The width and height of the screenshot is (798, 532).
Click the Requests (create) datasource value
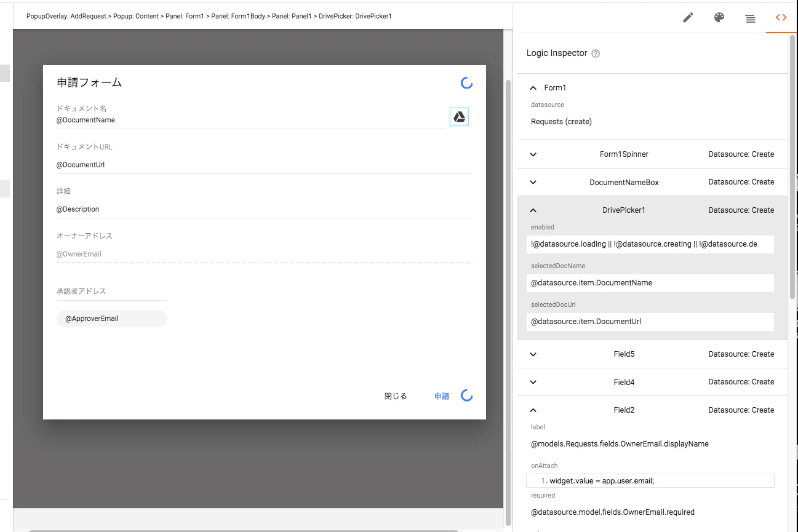coord(561,122)
